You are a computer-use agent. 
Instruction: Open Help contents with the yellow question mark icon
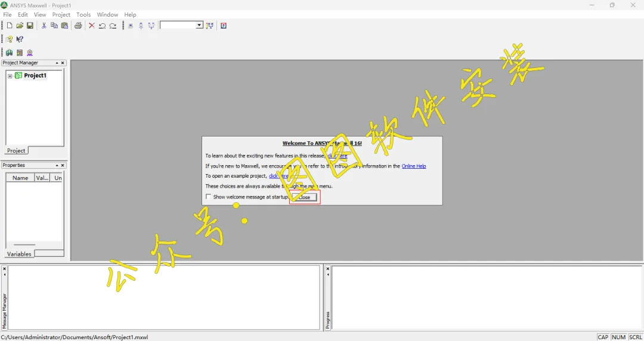point(9,39)
